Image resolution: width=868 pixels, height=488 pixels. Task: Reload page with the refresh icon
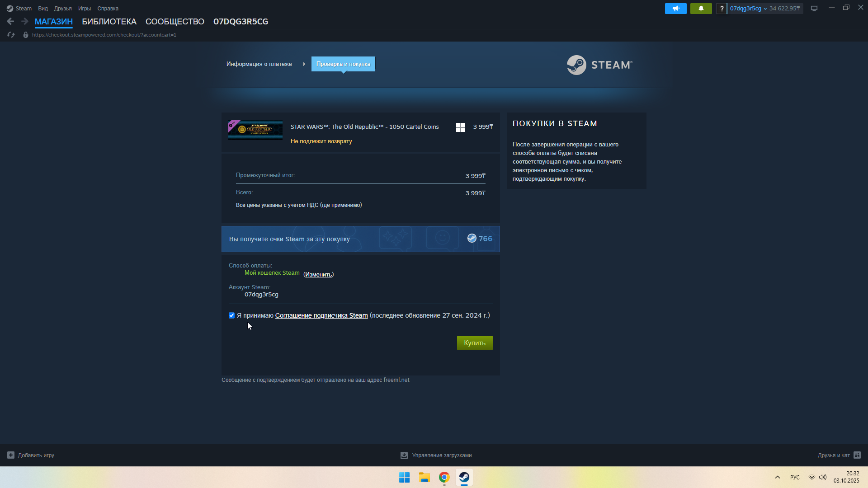tap(11, 35)
